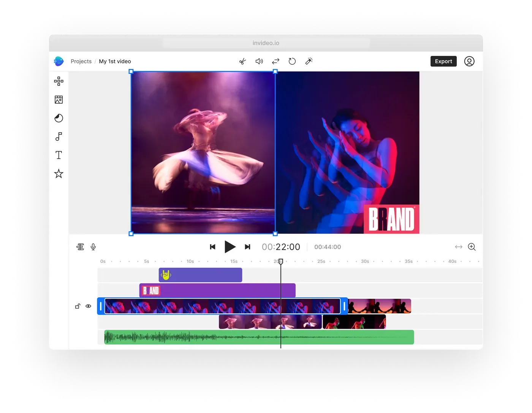Screen dimensions: 532x413
Task: Click the 15s mark on ruler
Action: [234, 262]
